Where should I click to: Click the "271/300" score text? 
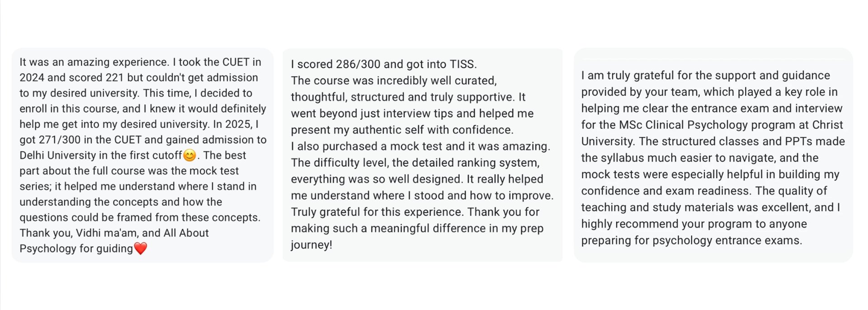[61, 140]
